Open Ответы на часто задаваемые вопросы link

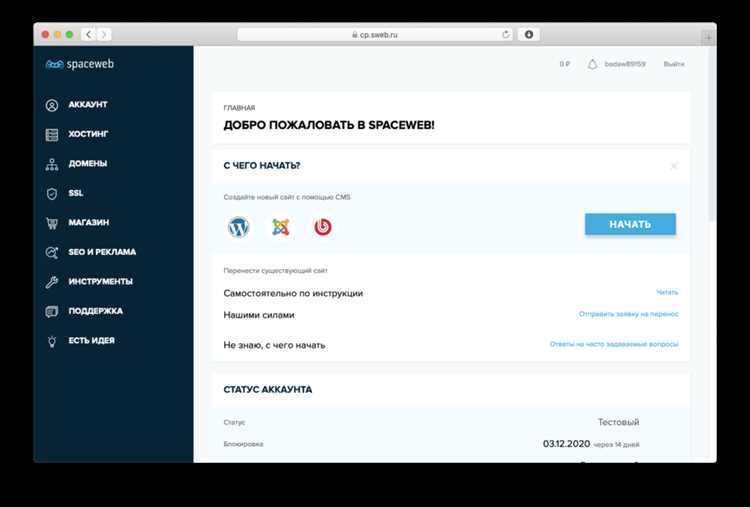[x=614, y=344]
